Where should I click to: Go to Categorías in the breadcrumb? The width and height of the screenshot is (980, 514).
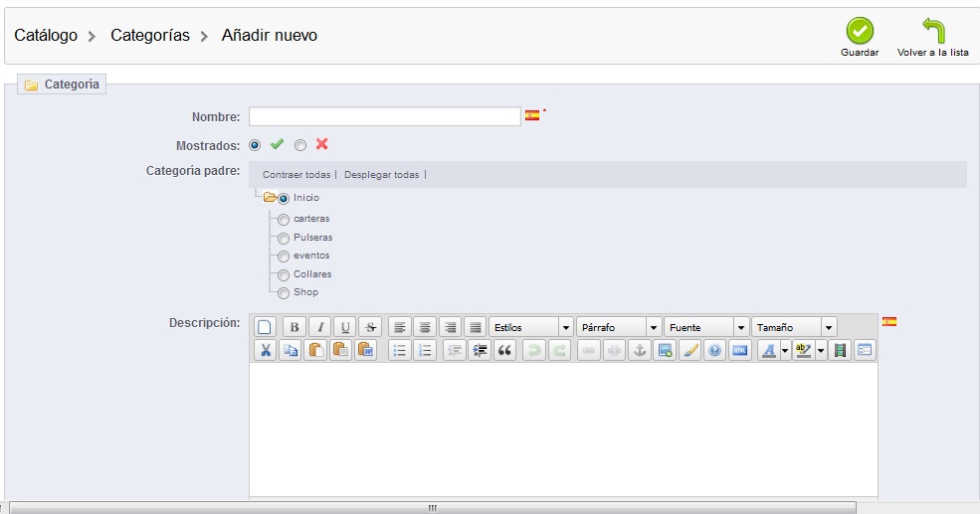(x=150, y=36)
